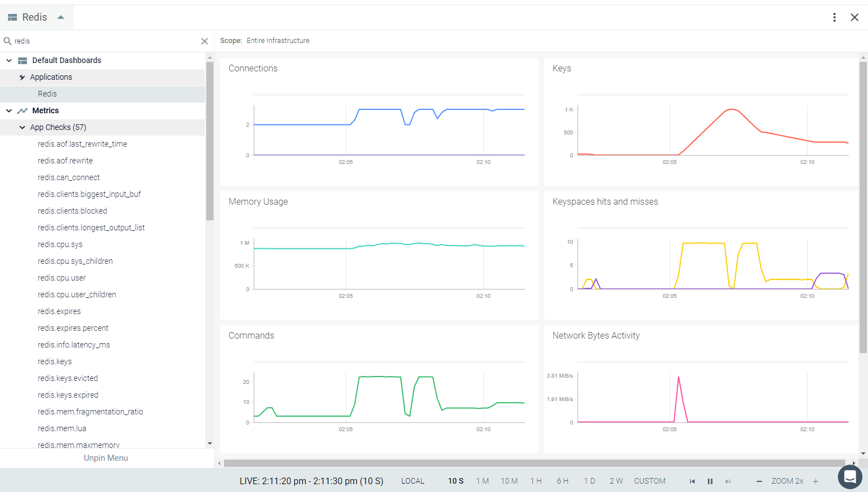Select the Redis dashboard entry
868x492 pixels.
coord(47,94)
